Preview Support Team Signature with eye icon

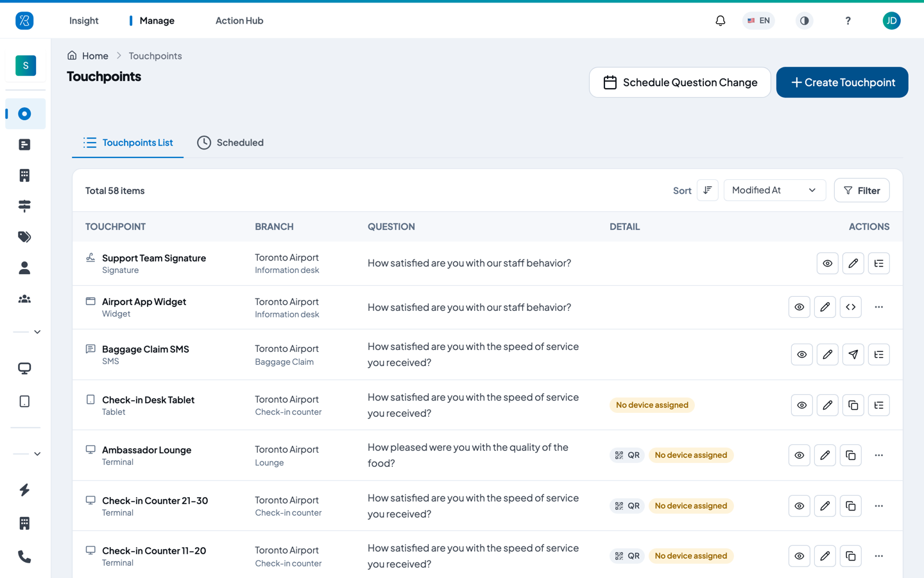coord(827,263)
